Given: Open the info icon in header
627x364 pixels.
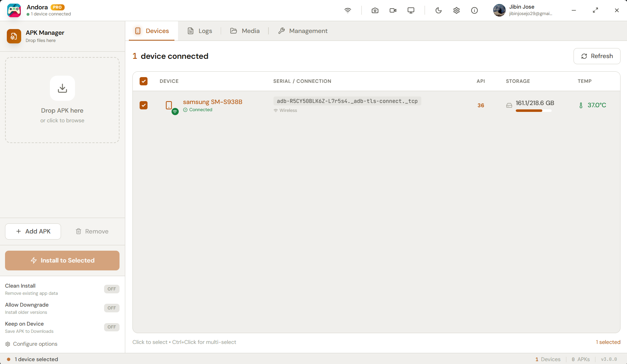Looking at the screenshot, I should pyautogui.click(x=474, y=10).
